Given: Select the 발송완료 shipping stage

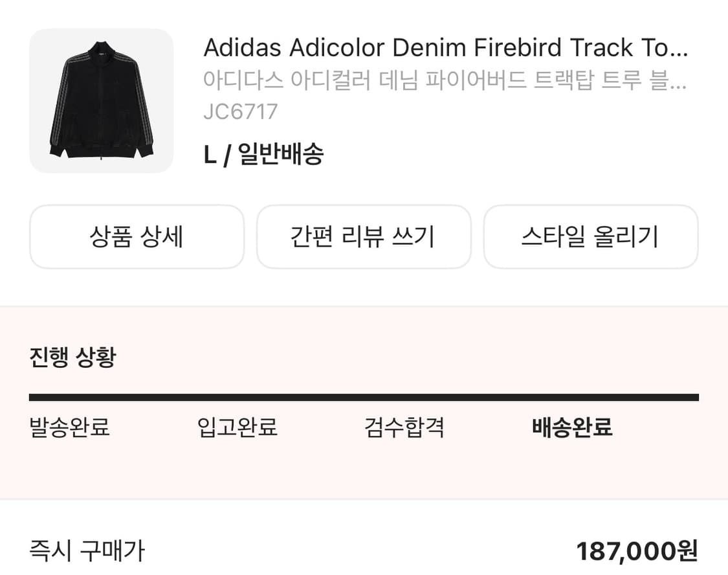Looking at the screenshot, I should (x=67, y=427).
